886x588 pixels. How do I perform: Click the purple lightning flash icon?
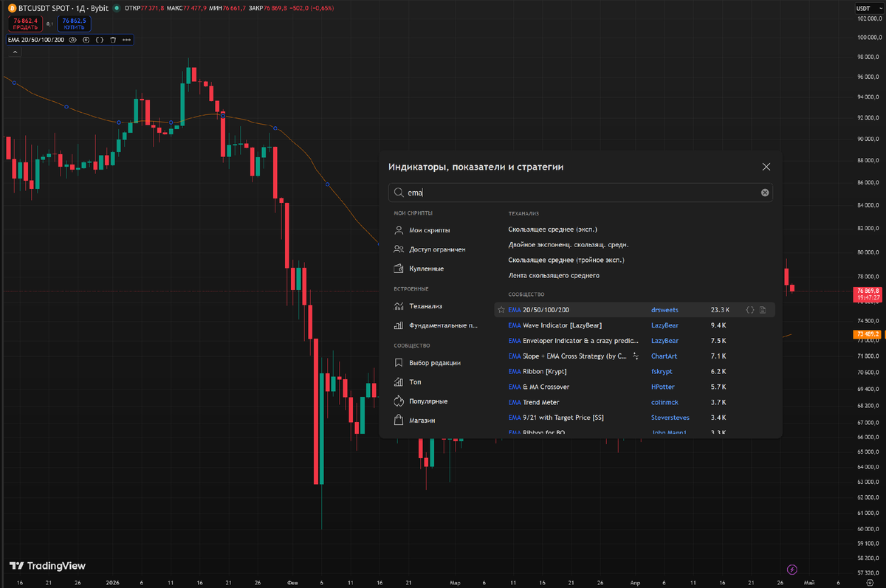(x=792, y=569)
